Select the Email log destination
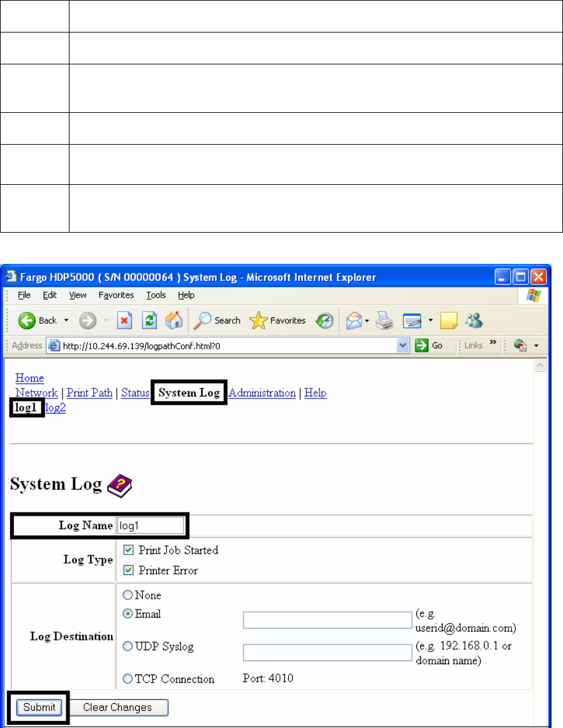Image resolution: width=563 pixels, height=728 pixels. (x=128, y=614)
